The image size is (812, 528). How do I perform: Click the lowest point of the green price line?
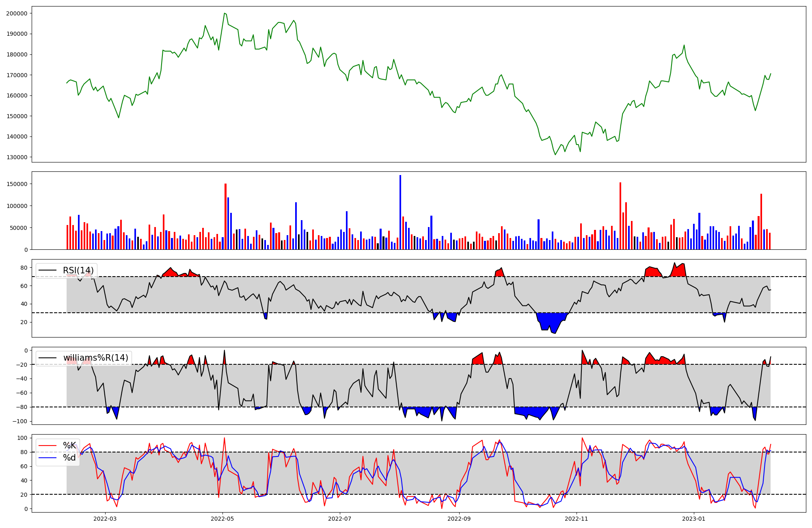pyautogui.click(x=555, y=154)
